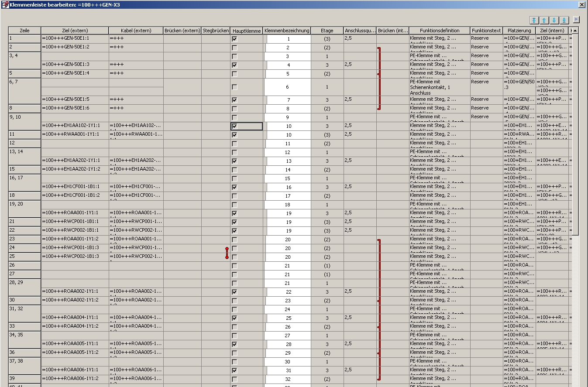Screen dimensions: 588x387
Task: Select cell =100+++ROAA004-1Y1:1
Action: click(x=75, y=319)
